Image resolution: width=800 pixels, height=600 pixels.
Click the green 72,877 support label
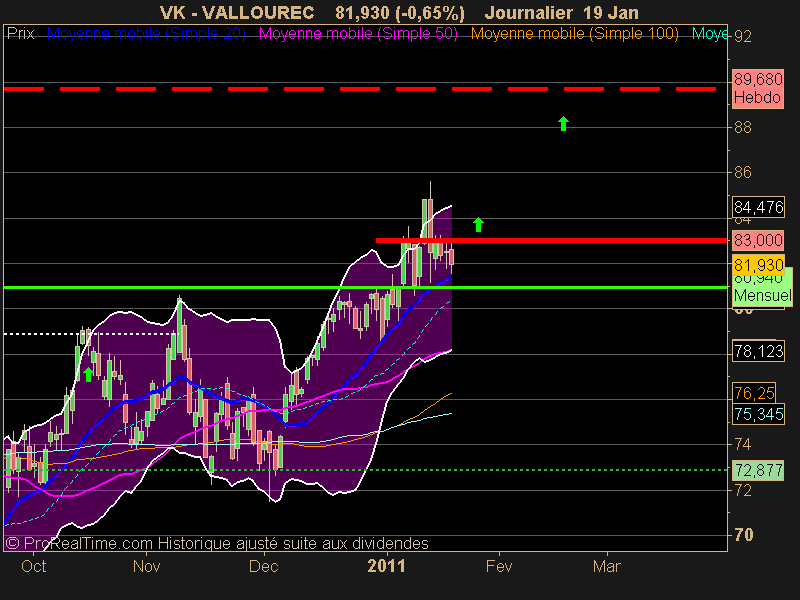758,470
